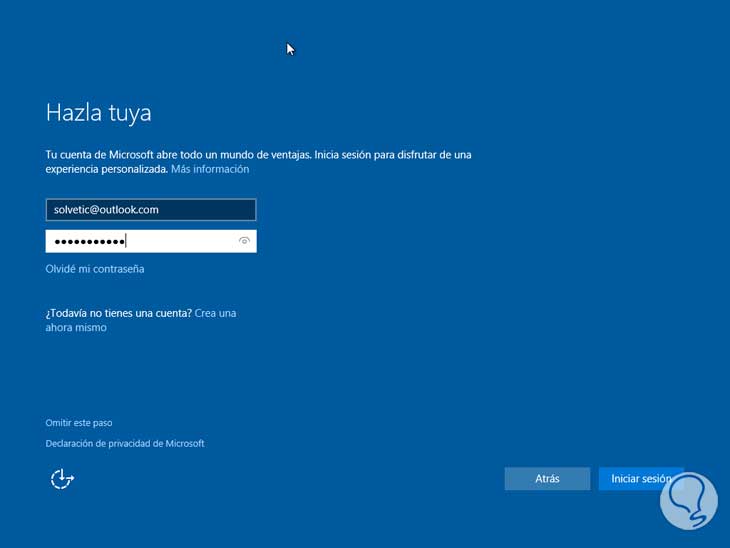The height and width of the screenshot is (548, 730).
Task: Sign in with Iniciar sesión button
Action: tap(641, 479)
